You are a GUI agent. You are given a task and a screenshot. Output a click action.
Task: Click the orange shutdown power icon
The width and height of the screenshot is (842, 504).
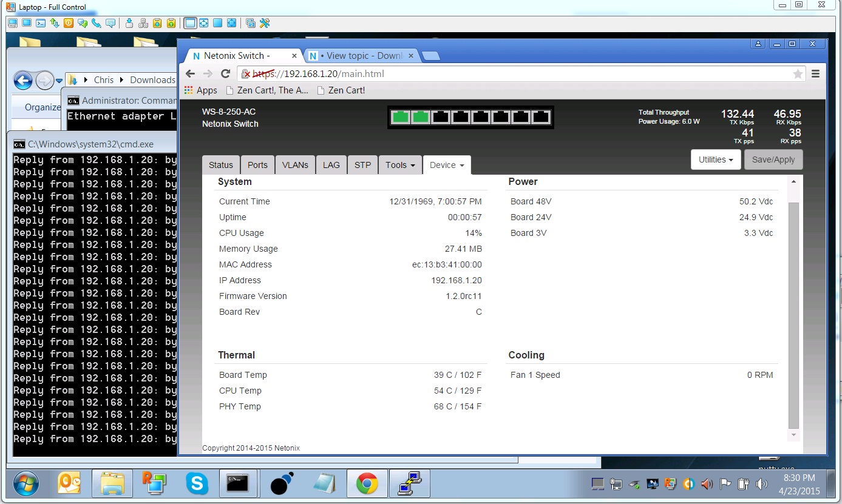[69, 23]
